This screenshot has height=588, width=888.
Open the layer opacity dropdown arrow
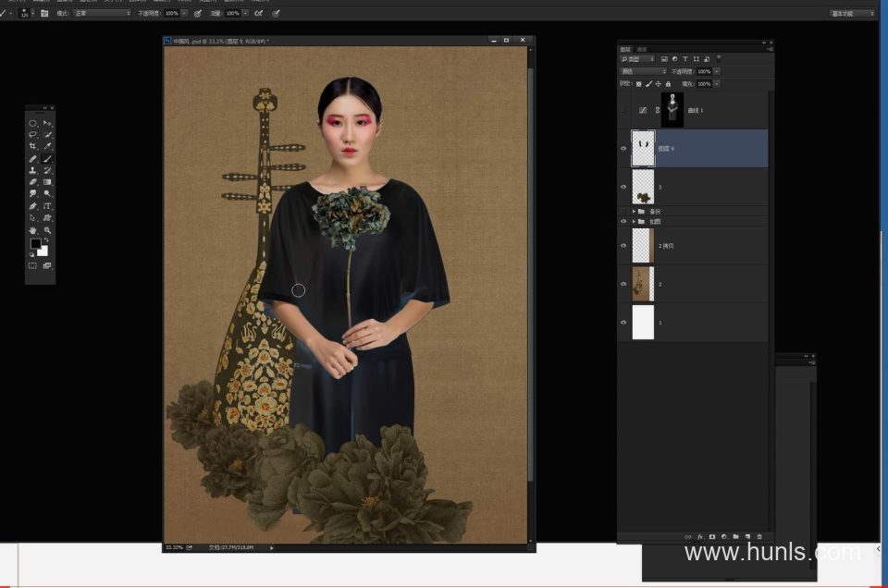point(716,71)
